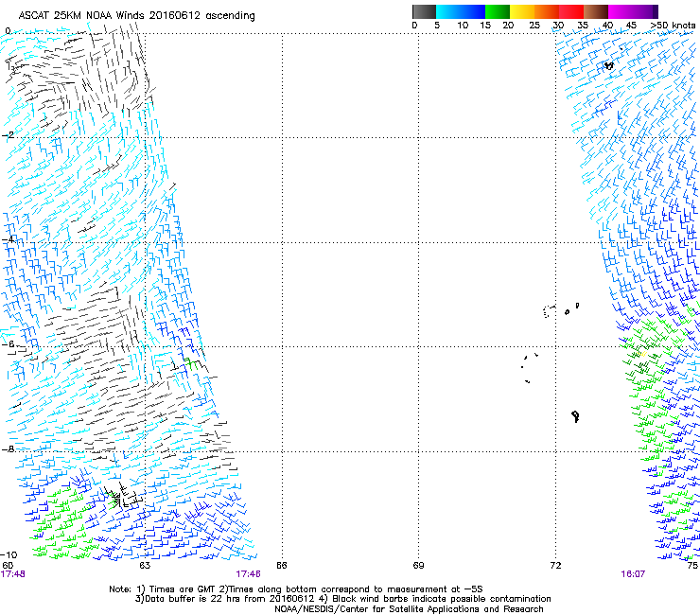This screenshot has height=615, width=700.
Task: Click the longitude label '75'
Action: point(692,566)
